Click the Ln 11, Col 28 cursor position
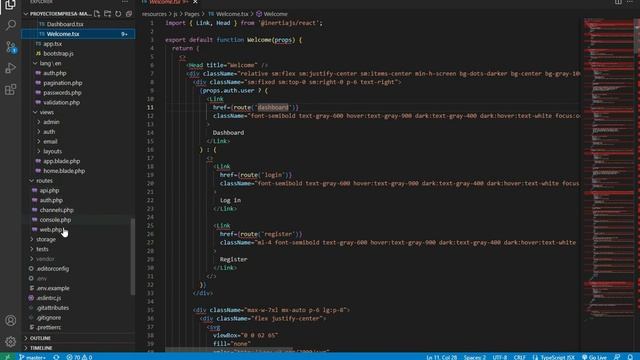Screen dimensions: 640x360 (x=442, y=357)
